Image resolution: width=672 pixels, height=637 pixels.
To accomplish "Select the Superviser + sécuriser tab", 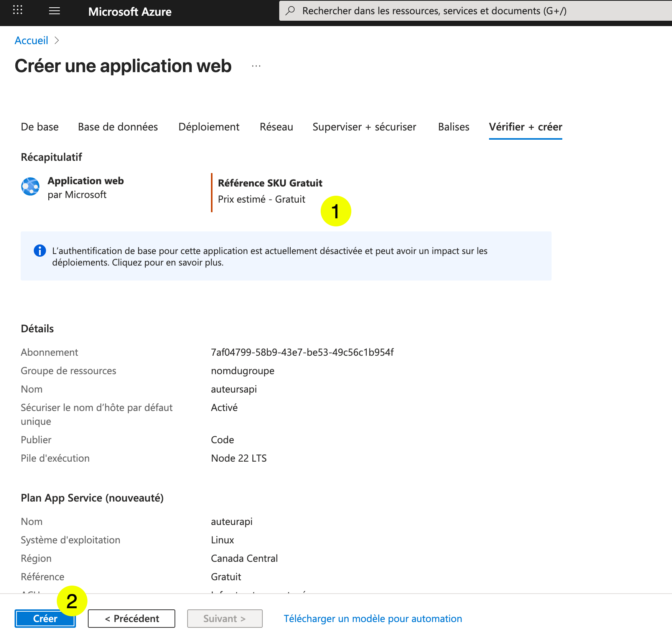I will 364,127.
